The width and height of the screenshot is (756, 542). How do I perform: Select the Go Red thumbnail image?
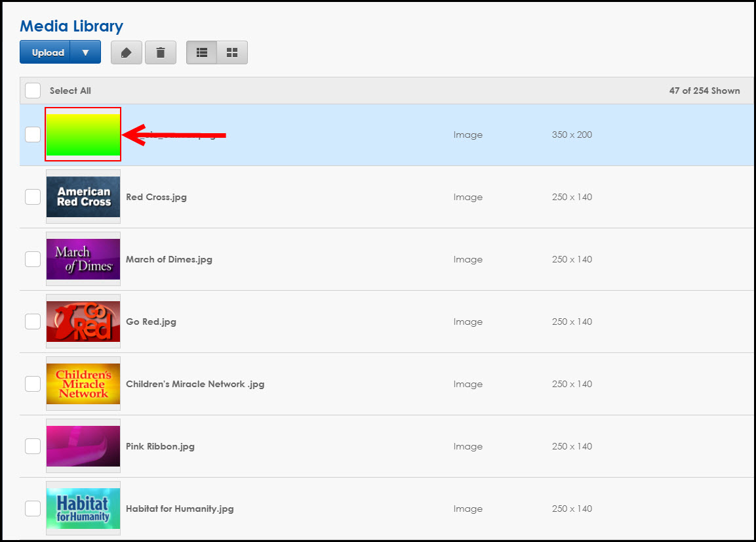(x=83, y=322)
